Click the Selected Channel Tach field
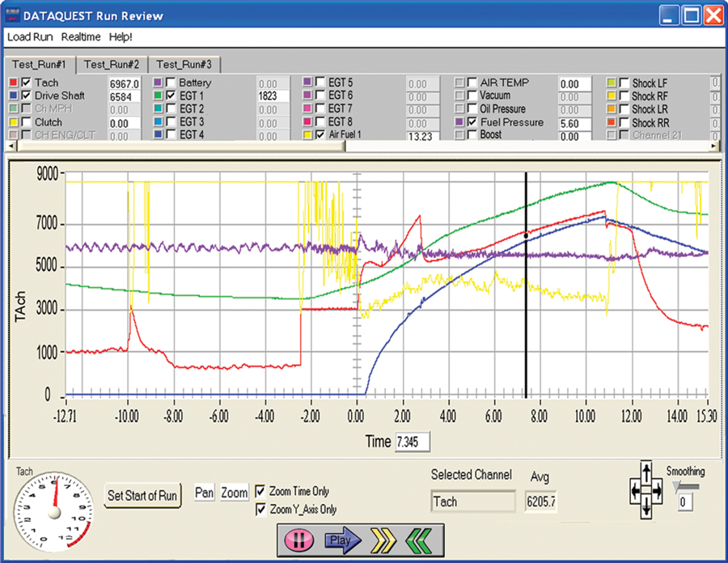728x563 pixels. pyautogui.click(x=473, y=502)
